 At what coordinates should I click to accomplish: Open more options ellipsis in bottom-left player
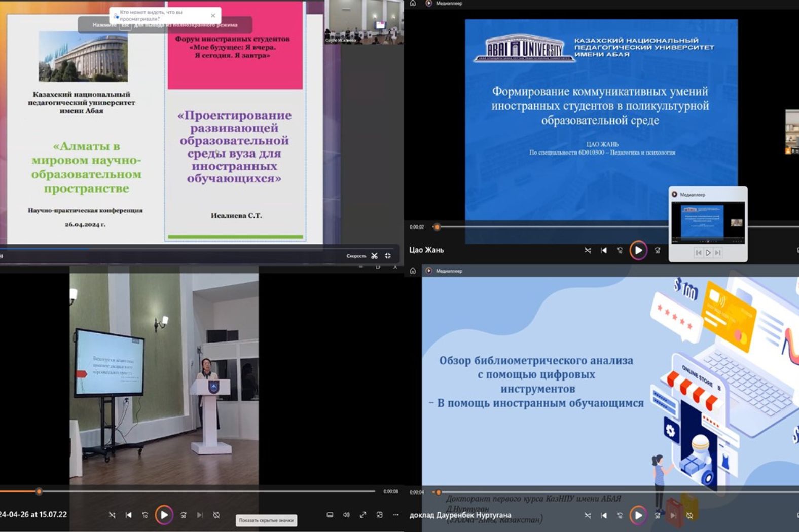(396, 515)
